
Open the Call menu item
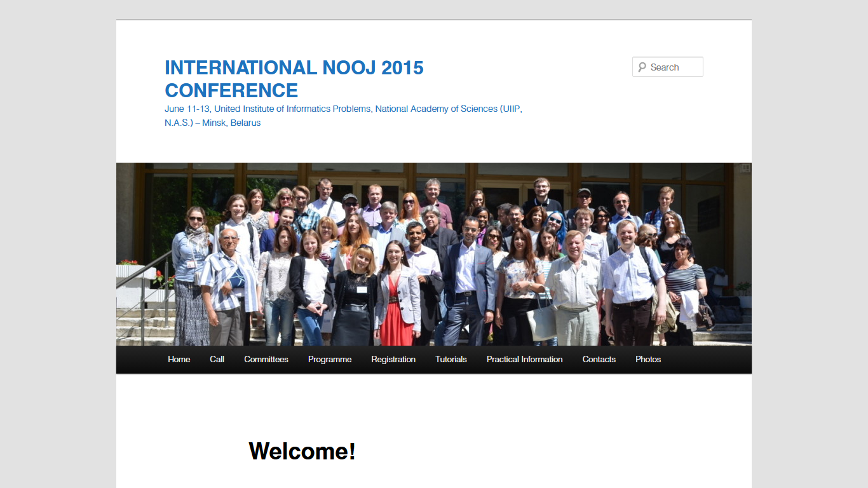217,359
